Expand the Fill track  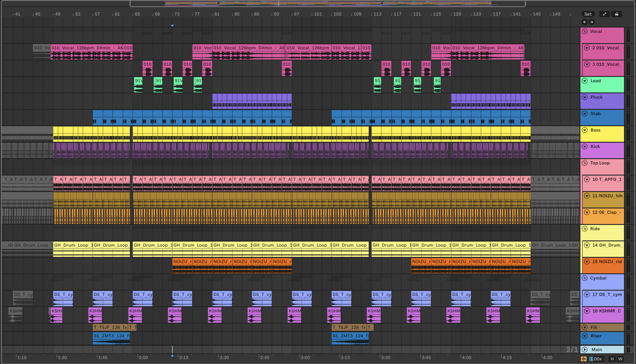pyautogui.click(x=584, y=327)
